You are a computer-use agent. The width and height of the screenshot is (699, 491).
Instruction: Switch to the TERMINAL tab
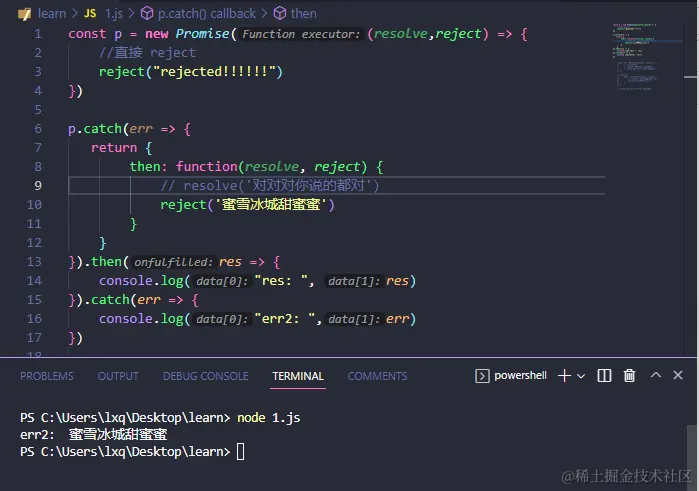[x=298, y=376]
